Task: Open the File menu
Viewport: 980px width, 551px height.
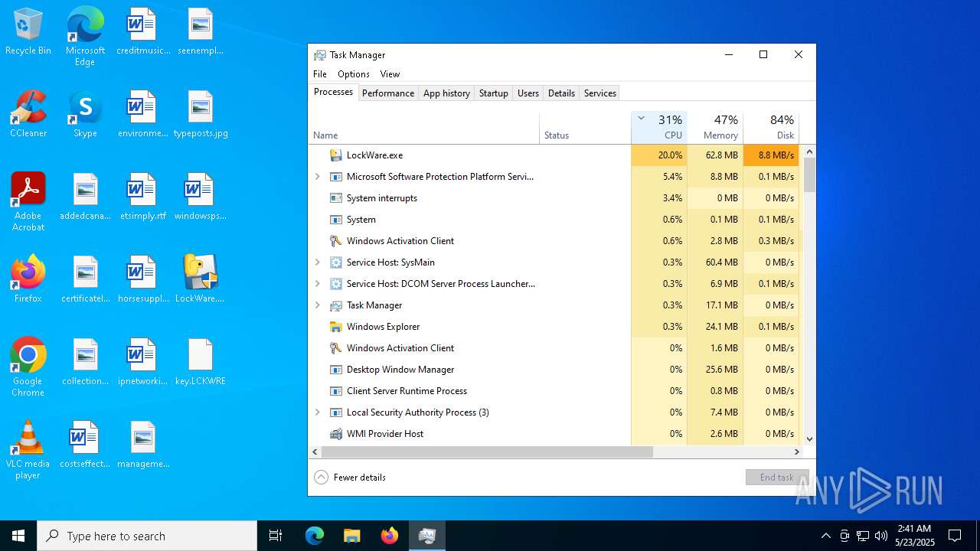Action: pos(320,74)
